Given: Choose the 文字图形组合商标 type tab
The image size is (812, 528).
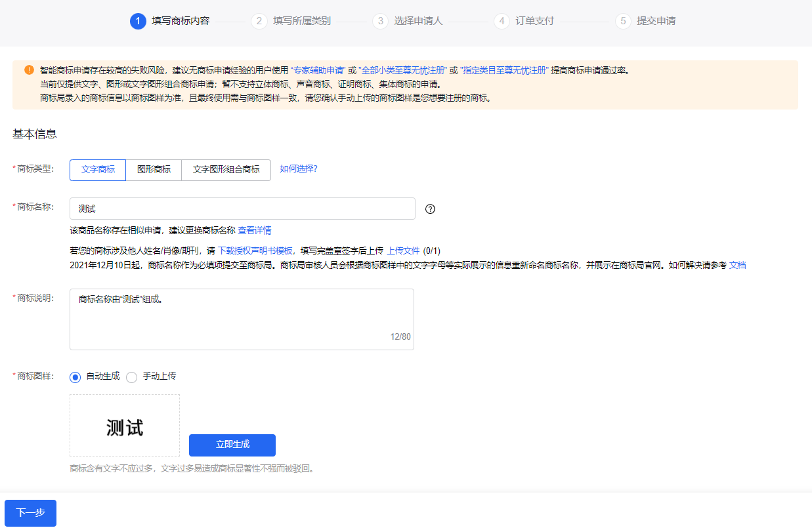Looking at the screenshot, I should coord(226,169).
